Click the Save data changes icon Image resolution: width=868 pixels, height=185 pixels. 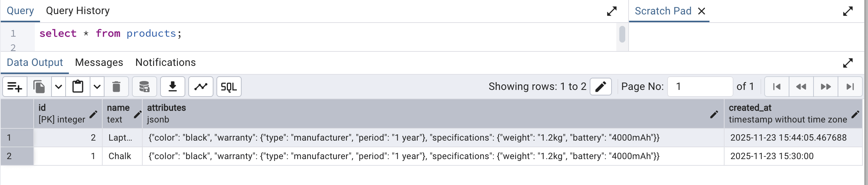144,87
